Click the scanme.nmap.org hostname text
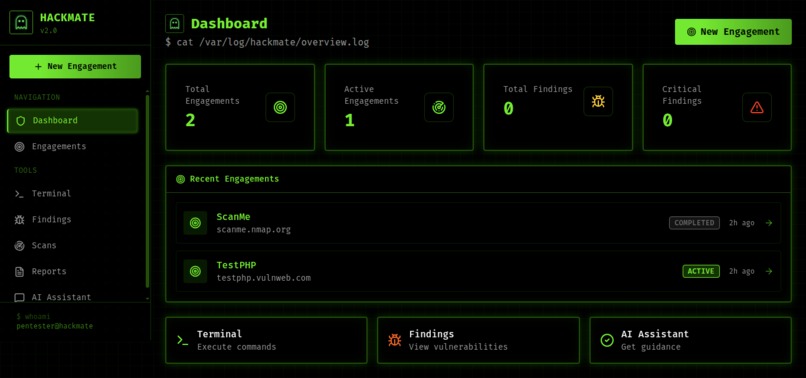Image resolution: width=806 pixels, height=378 pixels. [x=253, y=230]
